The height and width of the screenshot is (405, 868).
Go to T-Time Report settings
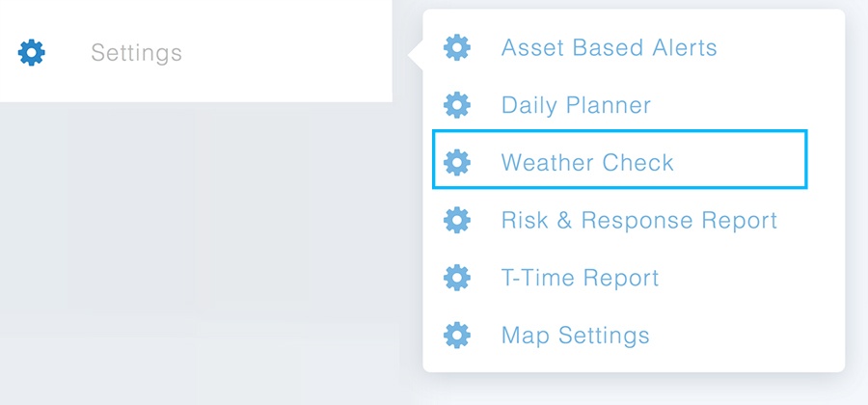(581, 278)
